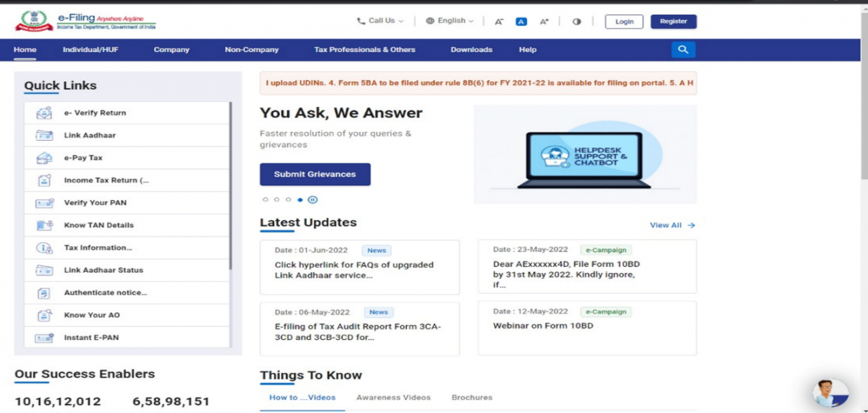Click the Link Aadhaar Status icon
Viewport: 868px width, 413px height.
tap(44, 270)
